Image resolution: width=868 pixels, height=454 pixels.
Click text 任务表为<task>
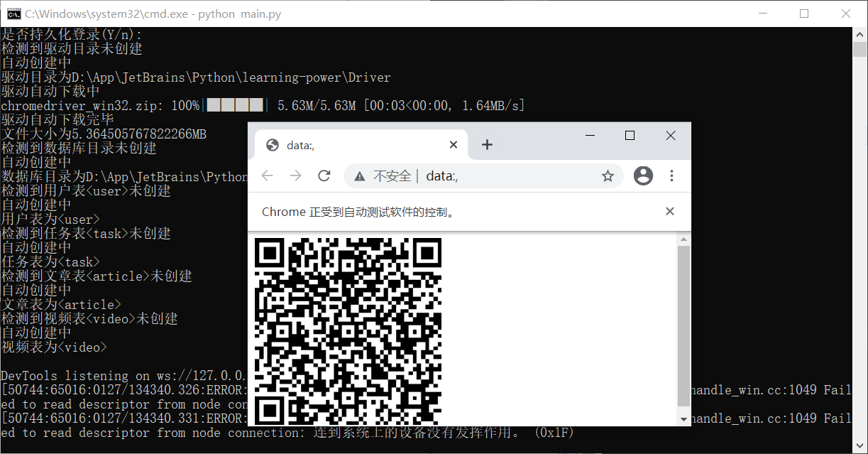[50, 261]
